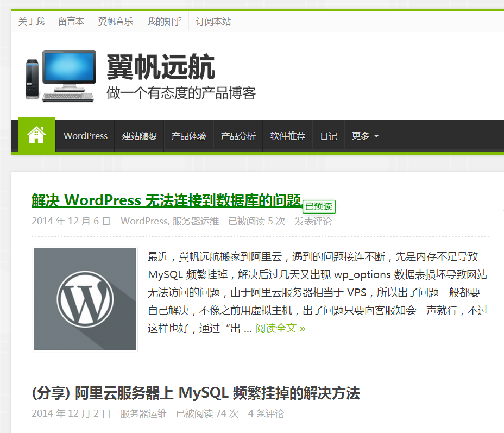Expand the 更多 dropdown menu
The height and width of the screenshot is (433, 504).
(x=365, y=136)
